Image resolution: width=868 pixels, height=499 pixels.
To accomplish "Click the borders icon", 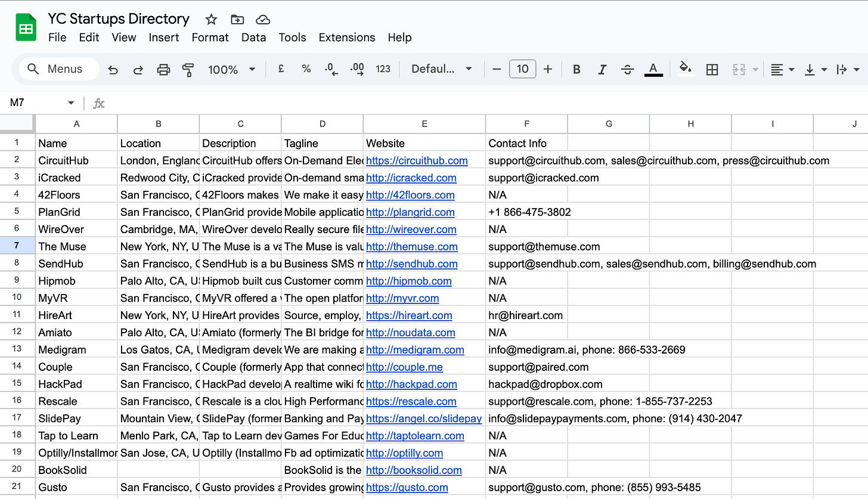I will 712,70.
